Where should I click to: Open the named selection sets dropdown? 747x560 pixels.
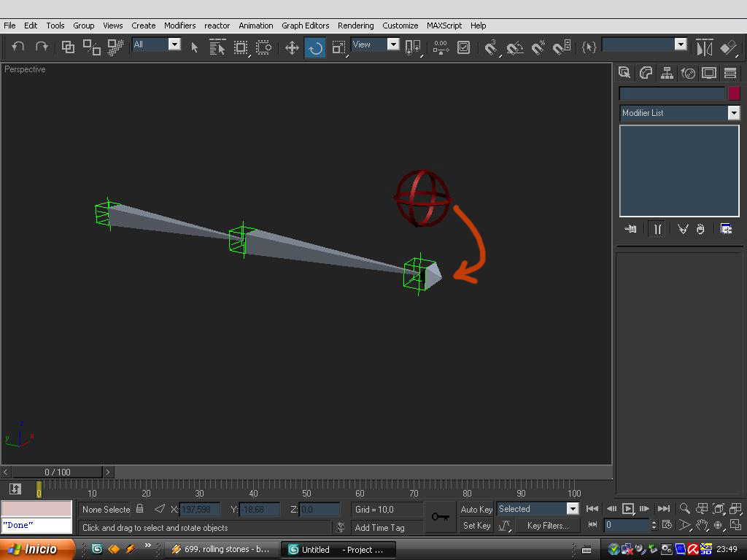coord(681,44)
